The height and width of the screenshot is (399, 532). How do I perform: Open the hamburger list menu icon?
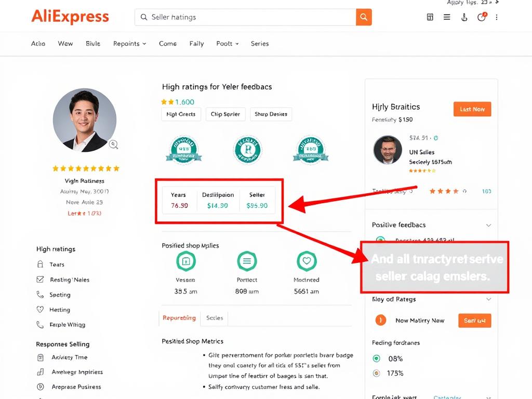(x=447, y=17)
